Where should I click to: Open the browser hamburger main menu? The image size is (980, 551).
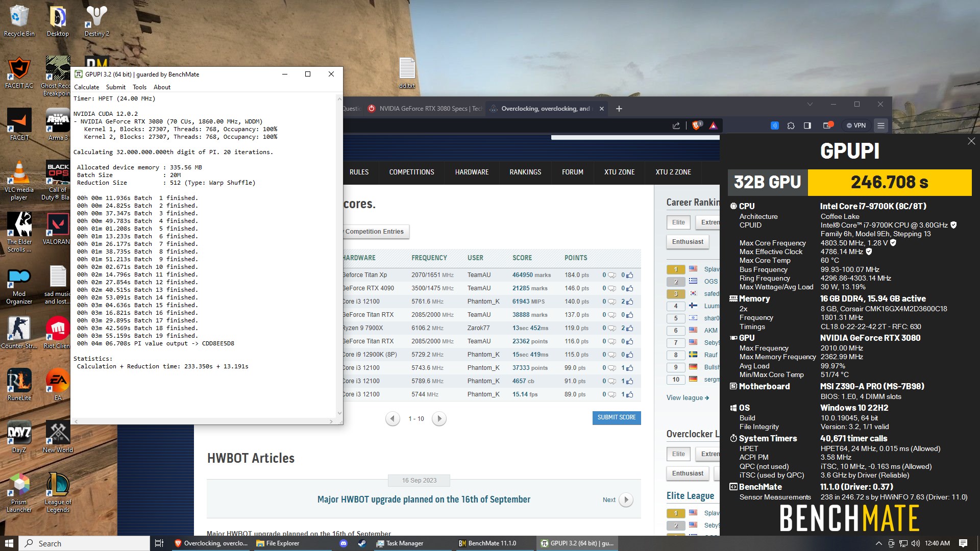pos(880,125)
